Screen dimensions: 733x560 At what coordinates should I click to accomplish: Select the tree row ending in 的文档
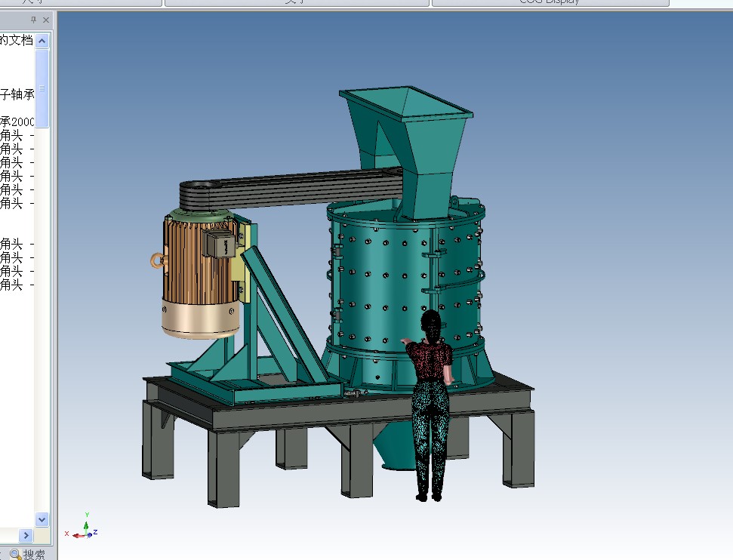17,40
